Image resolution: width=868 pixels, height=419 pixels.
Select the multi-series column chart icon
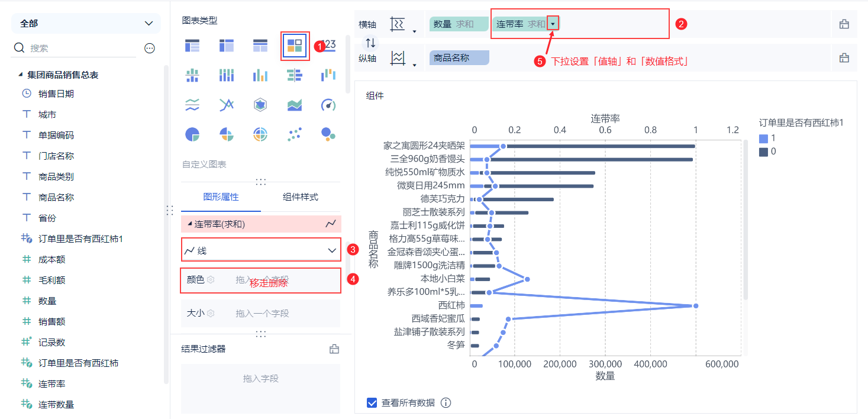[260, 75]
